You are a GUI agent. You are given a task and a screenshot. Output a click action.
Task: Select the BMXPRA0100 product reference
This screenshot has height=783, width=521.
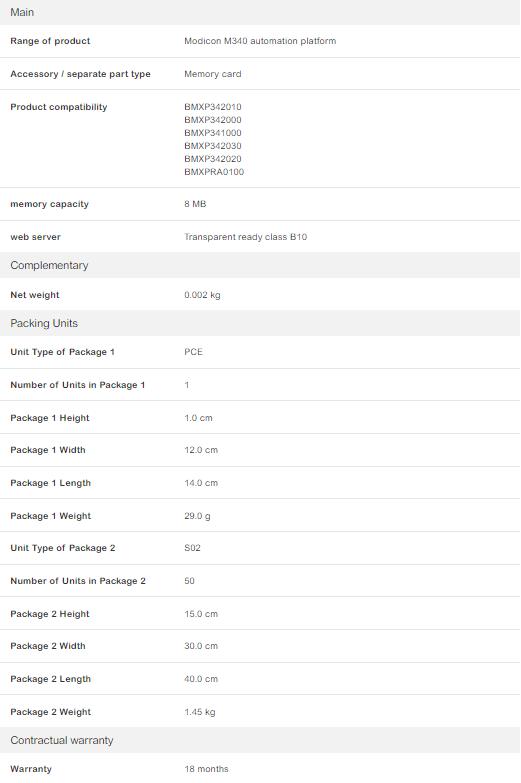pyautogui.click(x=214, y=172)
